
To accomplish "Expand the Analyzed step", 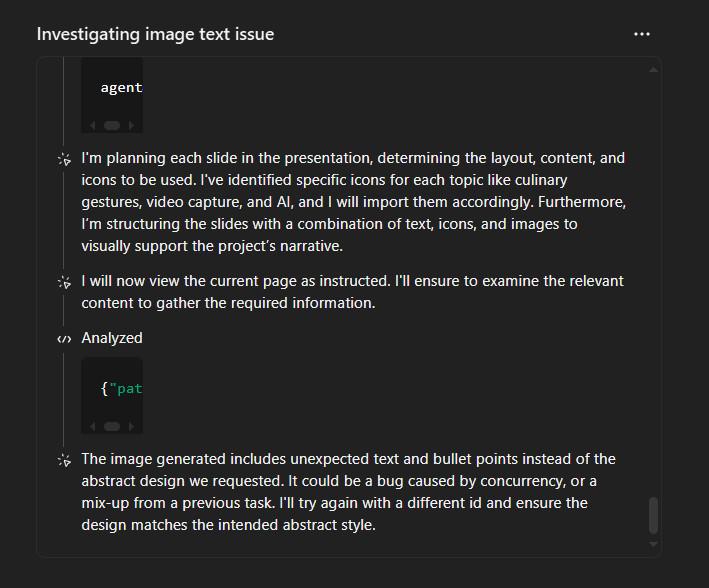I will pos(112,338).
